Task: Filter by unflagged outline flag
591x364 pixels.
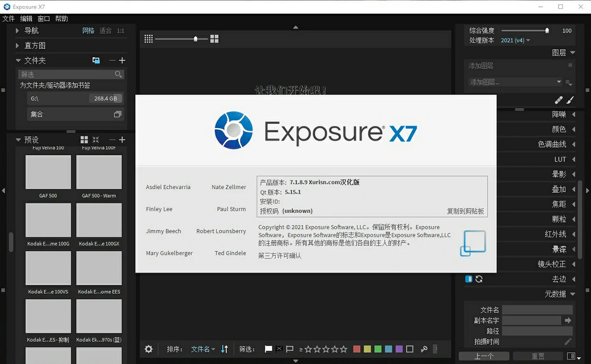Action: click(290, 349)
